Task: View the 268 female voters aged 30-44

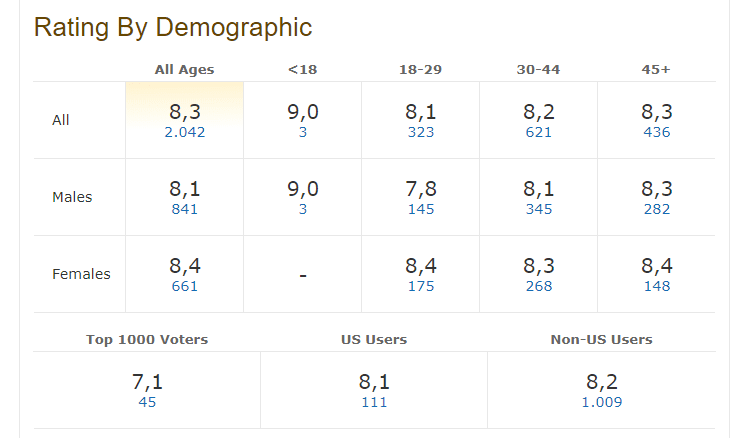Action: click(x=539, y=286)
